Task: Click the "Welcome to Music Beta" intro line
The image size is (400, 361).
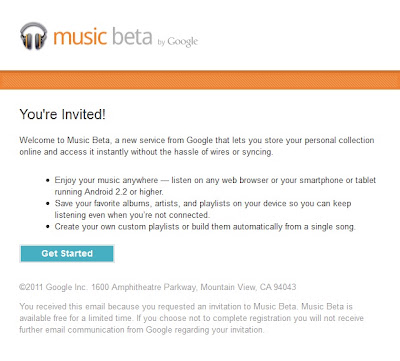Action: pos(197,140)
